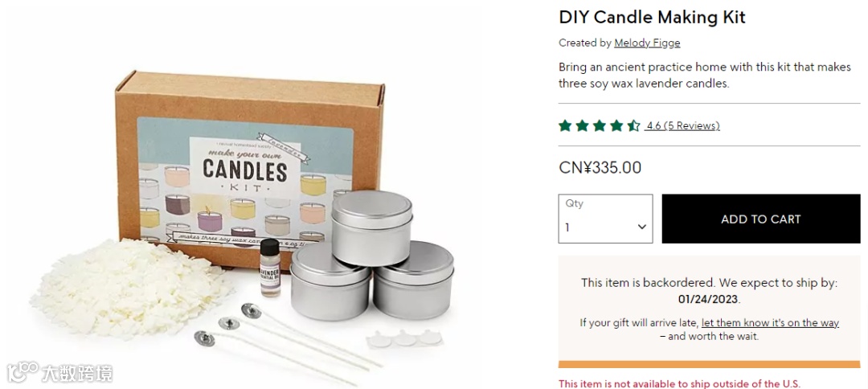Click 'let them know it's on the way' link
Image resolution: width=868 pixels, height=389 pixels.
[770, 322]
